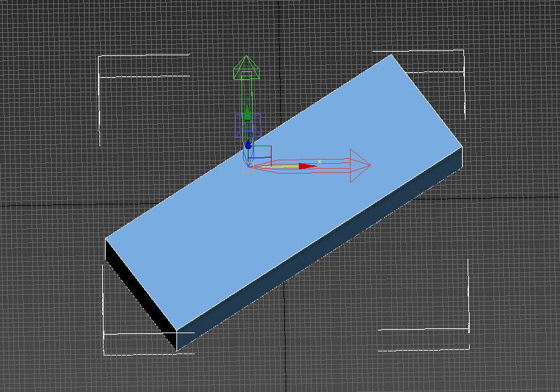
Task: Click the red X-axis wireframe arrowhead
Action: tap(359, 166)
